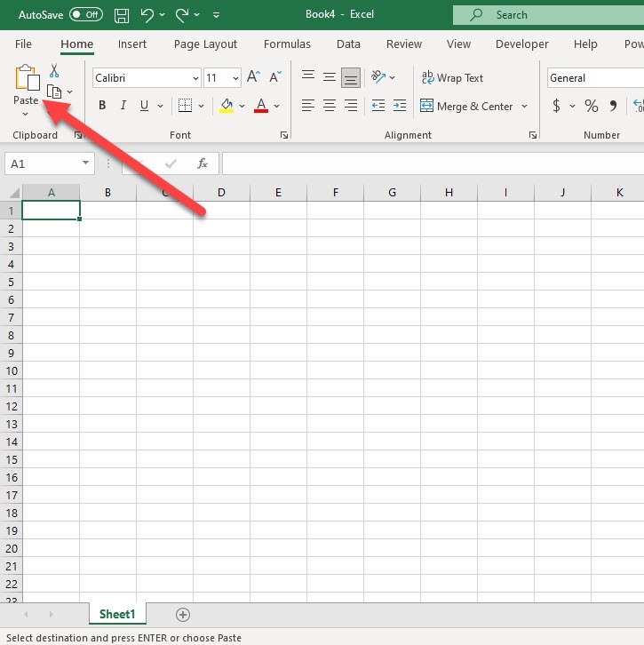The image size is (644, 645).
Task: Select row 10 header
Action: click(11, 370)
